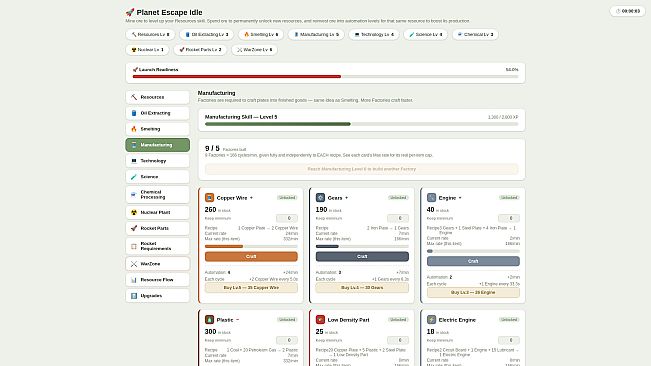Click the Science Lv skill chip
Image resolution: width=651 pixels, height=366 pixels.
coord(426,34)
